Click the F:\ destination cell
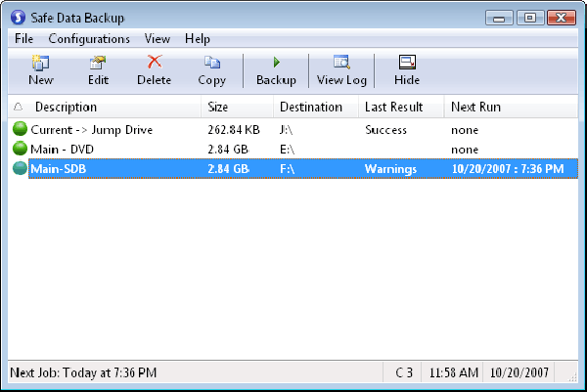 tap(287, 169)
